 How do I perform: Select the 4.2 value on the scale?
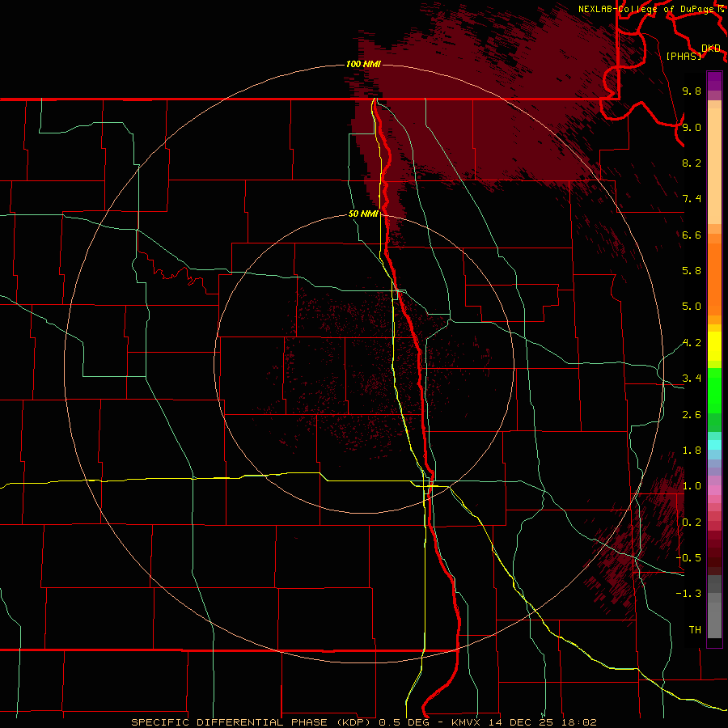click(x=692, y=343)
